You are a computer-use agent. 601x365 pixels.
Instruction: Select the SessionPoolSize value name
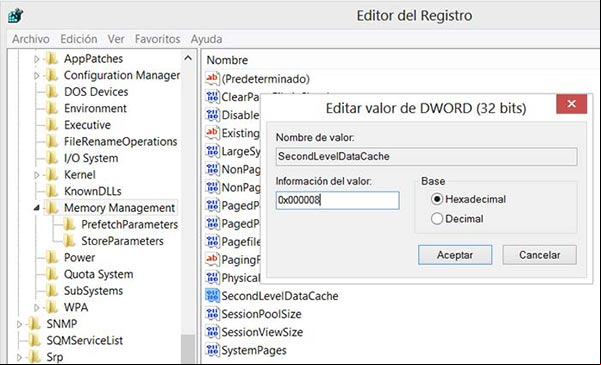tap(261, 314)
